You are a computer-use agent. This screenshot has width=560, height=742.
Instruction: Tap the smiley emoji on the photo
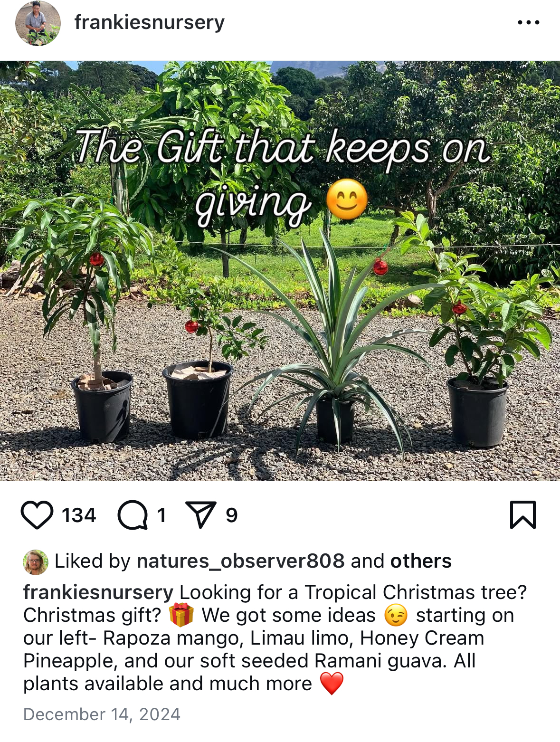(x=347, y=200)
